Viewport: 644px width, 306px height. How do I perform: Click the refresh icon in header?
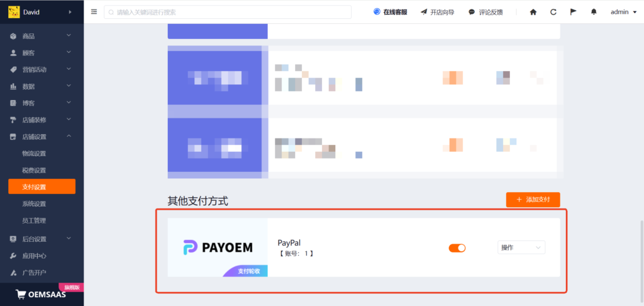click(x=553, y=12)
